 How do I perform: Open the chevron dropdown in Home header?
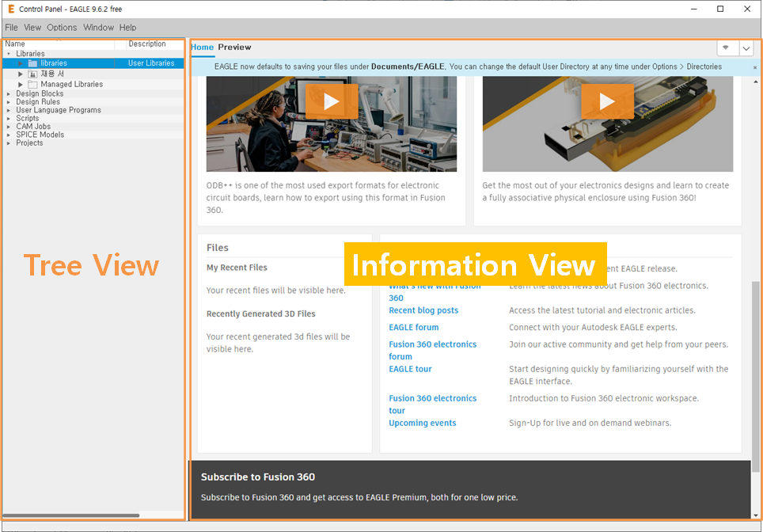tap(746, 48)
